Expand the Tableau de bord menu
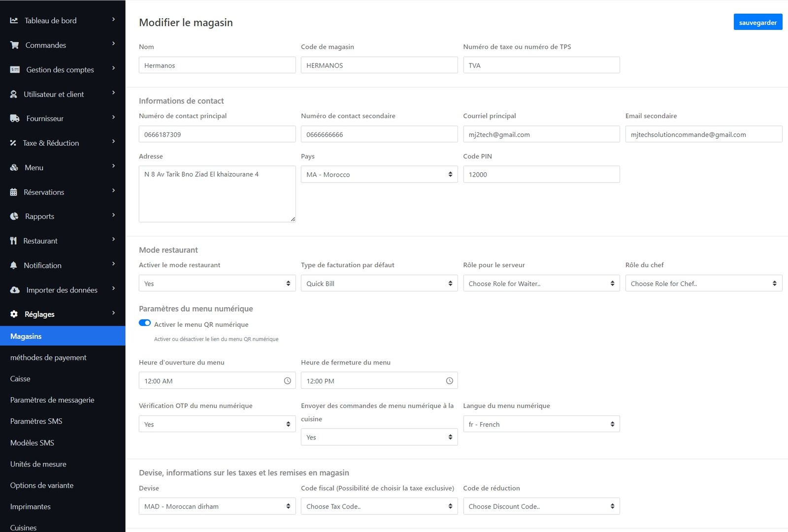This screenshot has width=788, height=532. coord(51,21)
